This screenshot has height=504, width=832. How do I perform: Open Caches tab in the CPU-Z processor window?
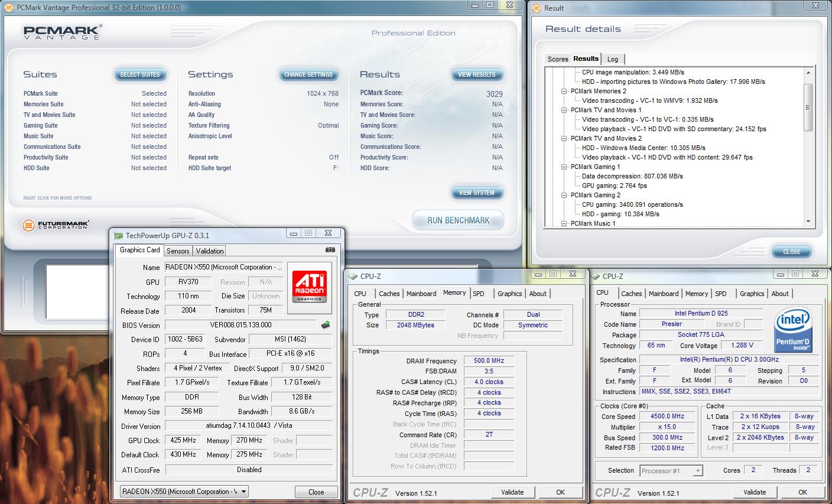631,294
